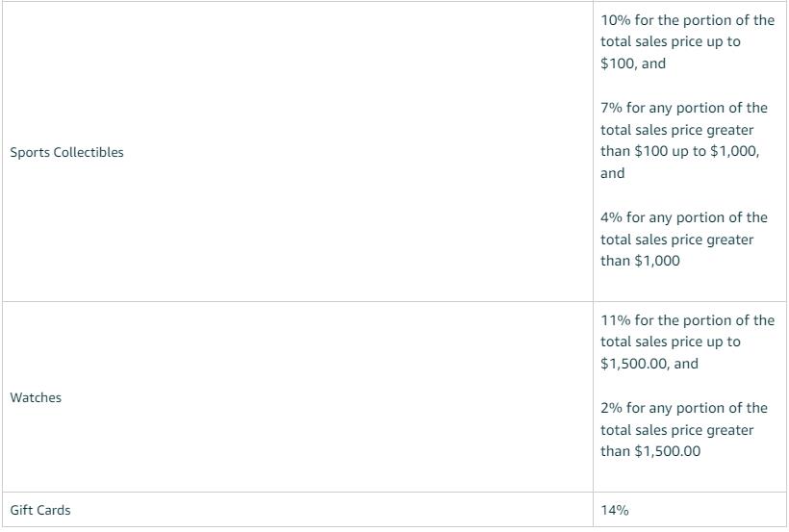Click the 14% Gift Cards fee
This screenshot has height=532, width=789.
(x=615, y=510)
